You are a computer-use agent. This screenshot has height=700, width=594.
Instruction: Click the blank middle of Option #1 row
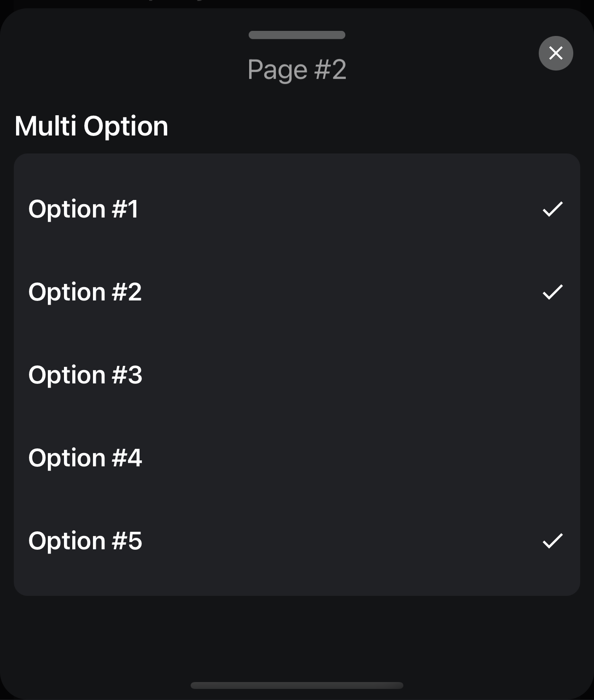click(322, 209)
